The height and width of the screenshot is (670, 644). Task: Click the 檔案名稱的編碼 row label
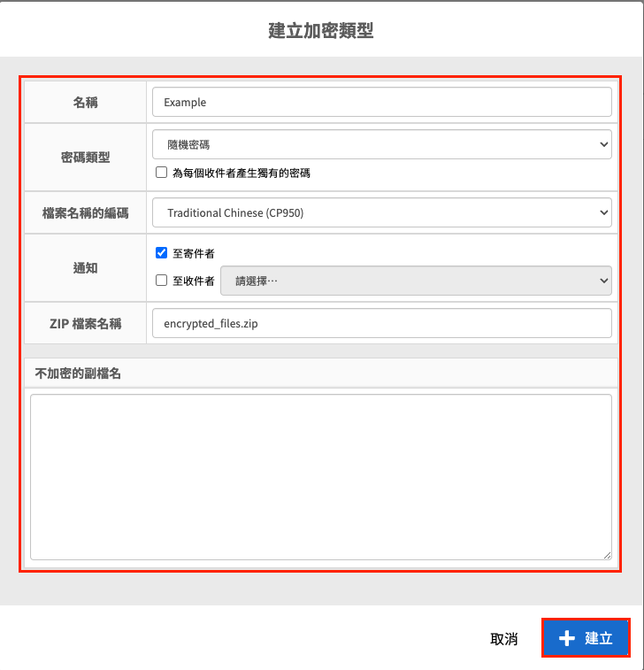point(86,212)
